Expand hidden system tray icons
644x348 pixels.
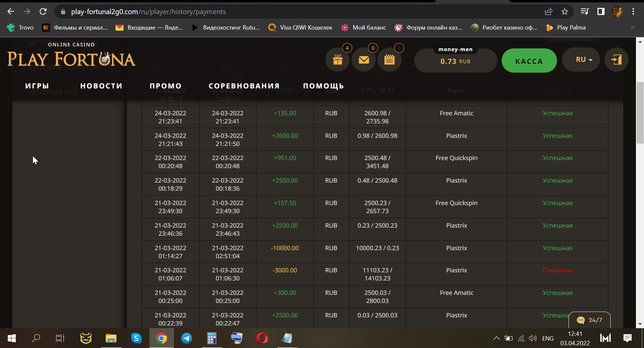pyautogui.click(x=496, y=338)
